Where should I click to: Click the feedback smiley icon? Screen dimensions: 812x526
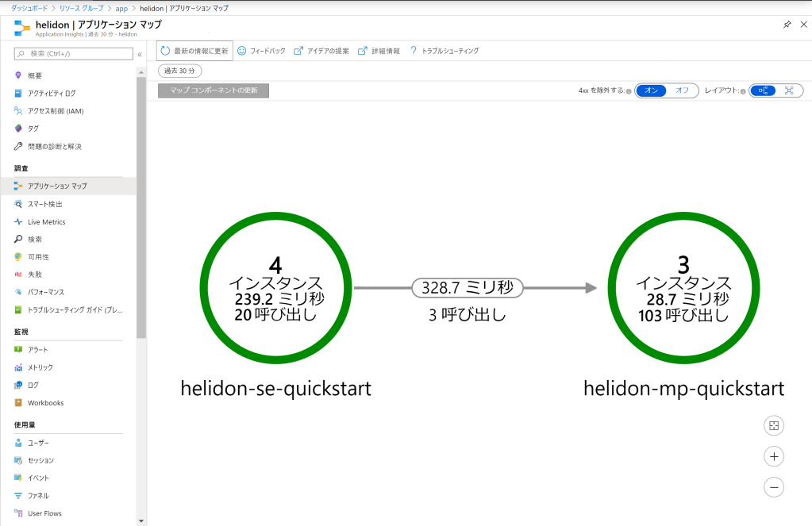(x=242, y=51)
